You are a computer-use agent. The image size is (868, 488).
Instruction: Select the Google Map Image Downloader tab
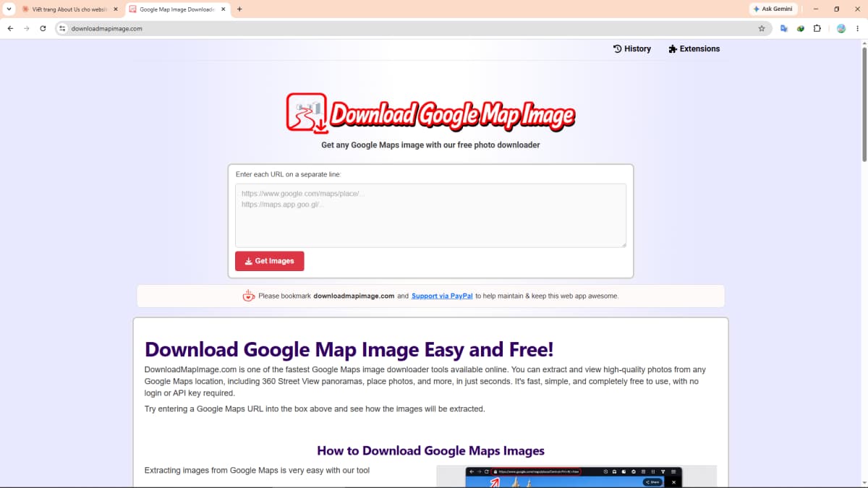coord(178,9)
